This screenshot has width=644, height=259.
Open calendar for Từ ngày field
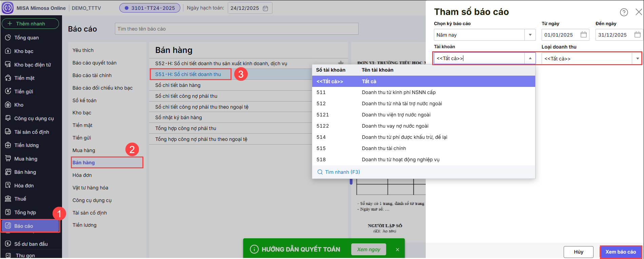(x=583, y=35)
